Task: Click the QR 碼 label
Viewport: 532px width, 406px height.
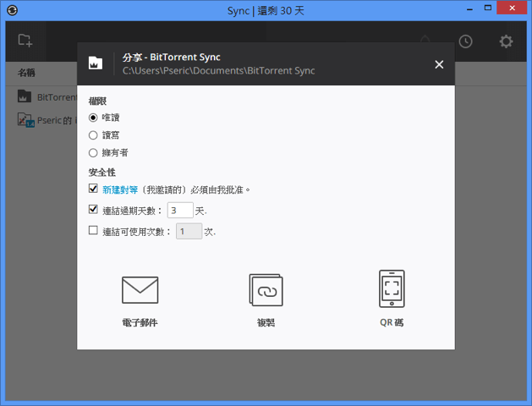Action: click(x=392, y=322)
